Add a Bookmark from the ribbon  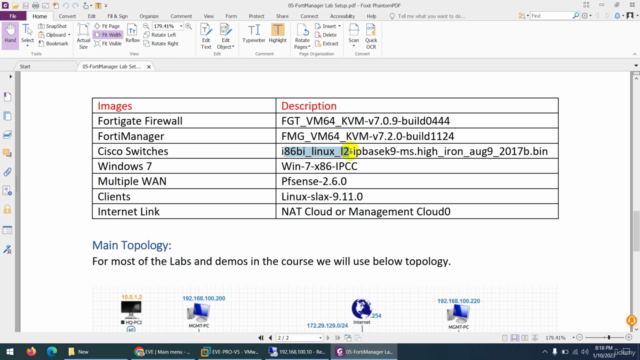53,43
